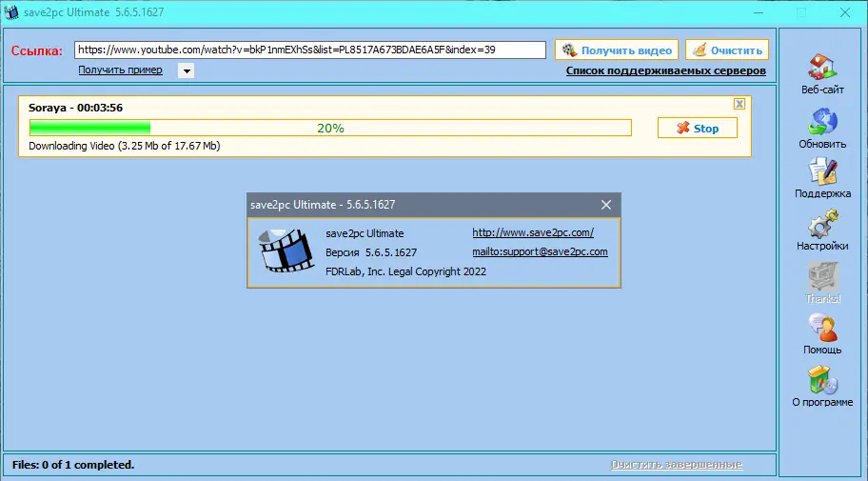
Task: Open the Помощь help icon
Action: [822, 328]
